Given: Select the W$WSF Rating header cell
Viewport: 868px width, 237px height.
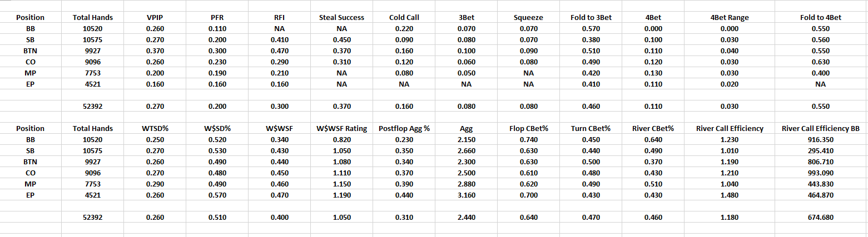Looking at the screenshot, I should tap(341, 128).
